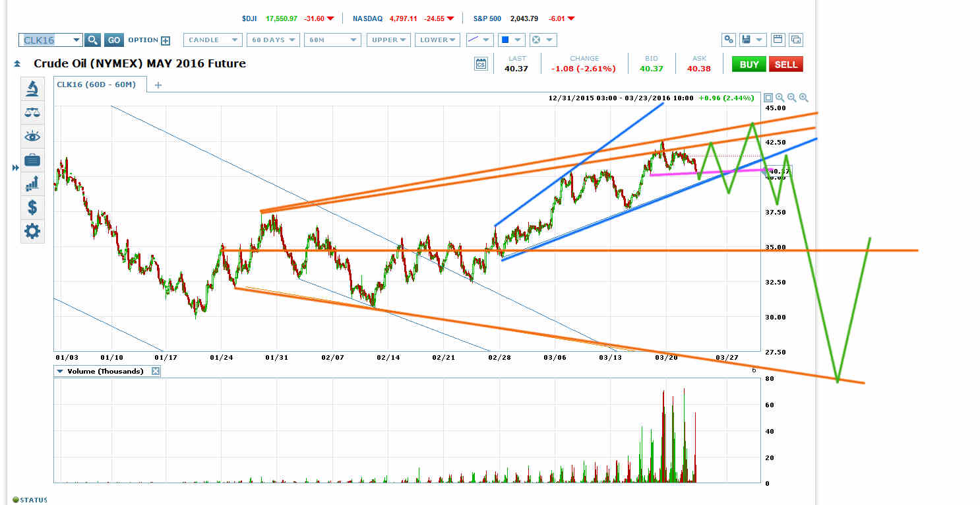This screenshot has height=505, width=980.
Task: Click the chart date range text
Action: (621, 98)
